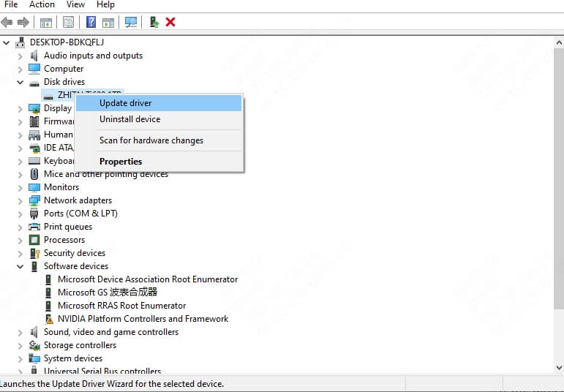Expand the Security devices category

coord(20,254)
